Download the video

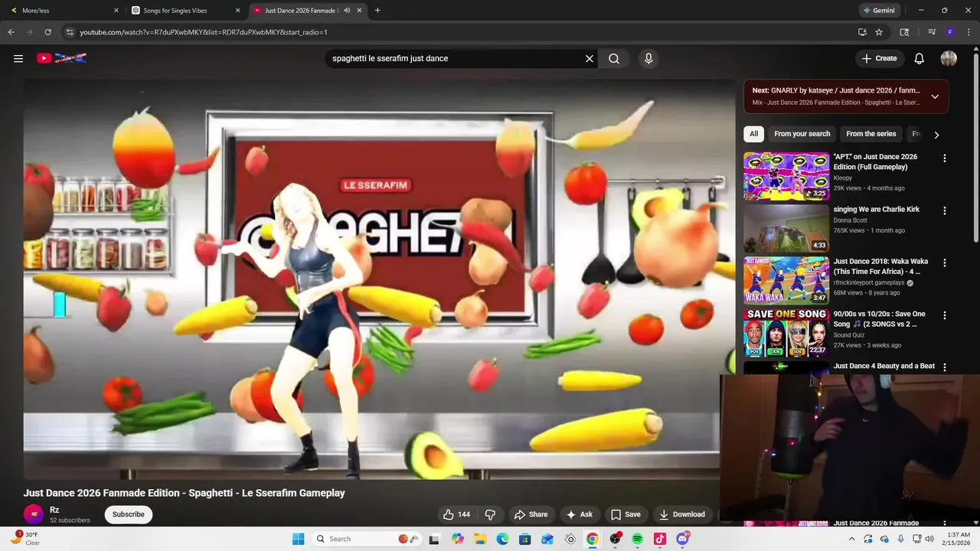pyautogui.click(x=682, y=514)
